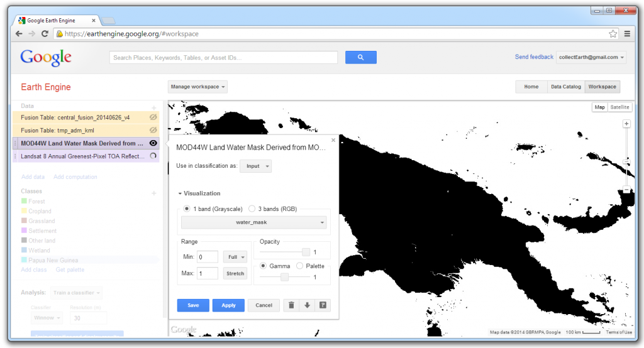This screenshot has width=644, height=348.
Task: Click the Send feedback link
Action: (534, 57)
